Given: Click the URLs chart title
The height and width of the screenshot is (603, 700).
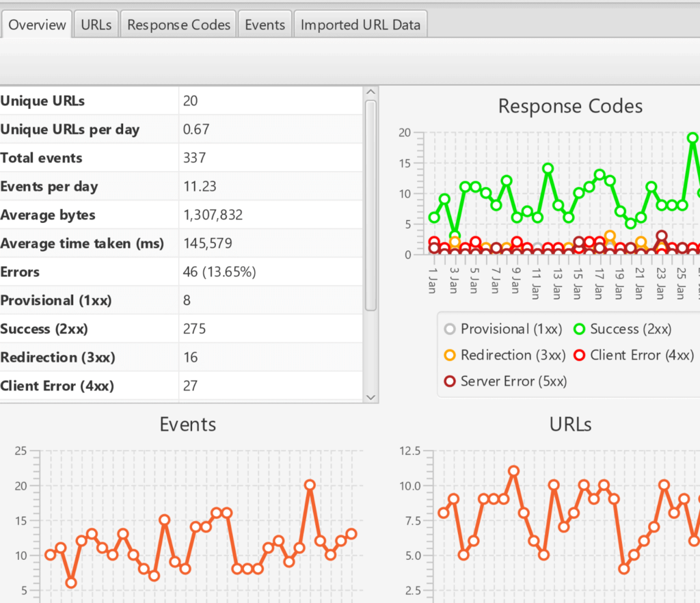Looking at the screenshot, I should (x=570, y=425).
